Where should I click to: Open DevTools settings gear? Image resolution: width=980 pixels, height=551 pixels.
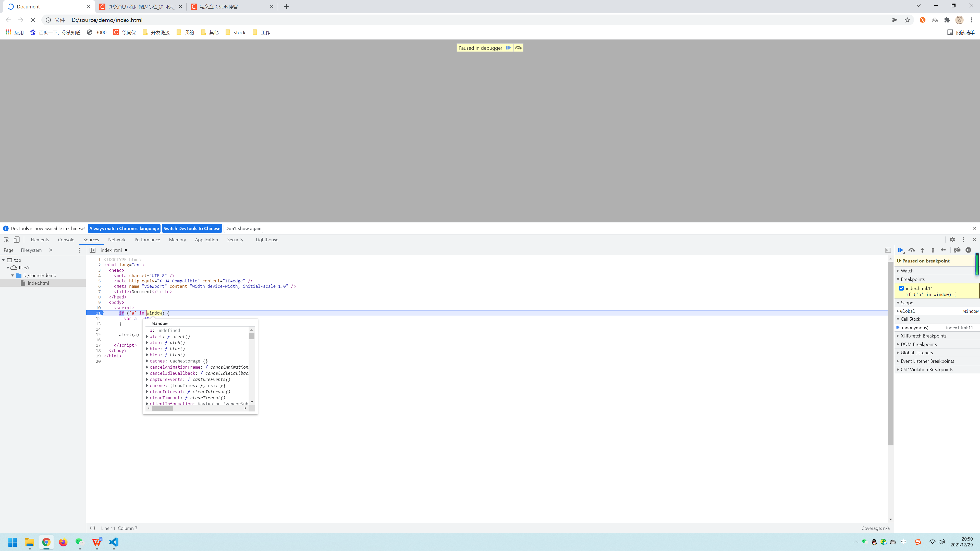pyautogui.click(x=952, y=240)
